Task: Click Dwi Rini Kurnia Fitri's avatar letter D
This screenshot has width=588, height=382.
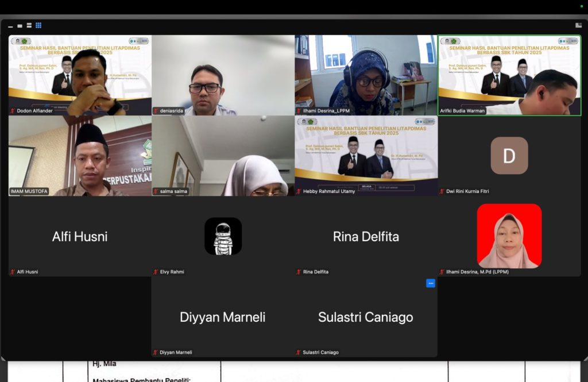Action: (509, 156)
